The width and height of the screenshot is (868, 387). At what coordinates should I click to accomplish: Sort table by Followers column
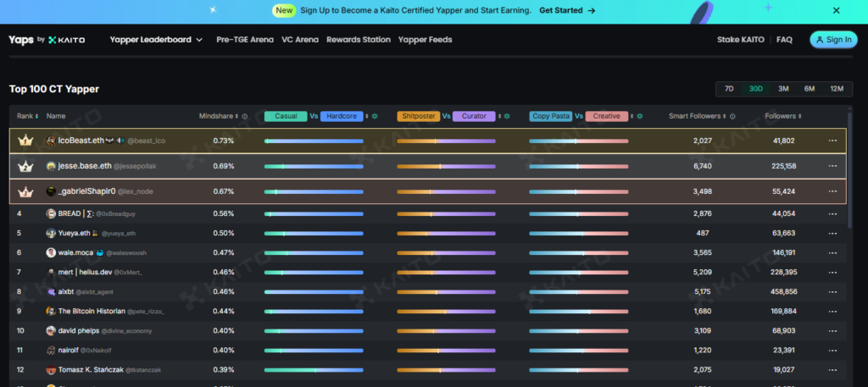(x=783, y=116)
